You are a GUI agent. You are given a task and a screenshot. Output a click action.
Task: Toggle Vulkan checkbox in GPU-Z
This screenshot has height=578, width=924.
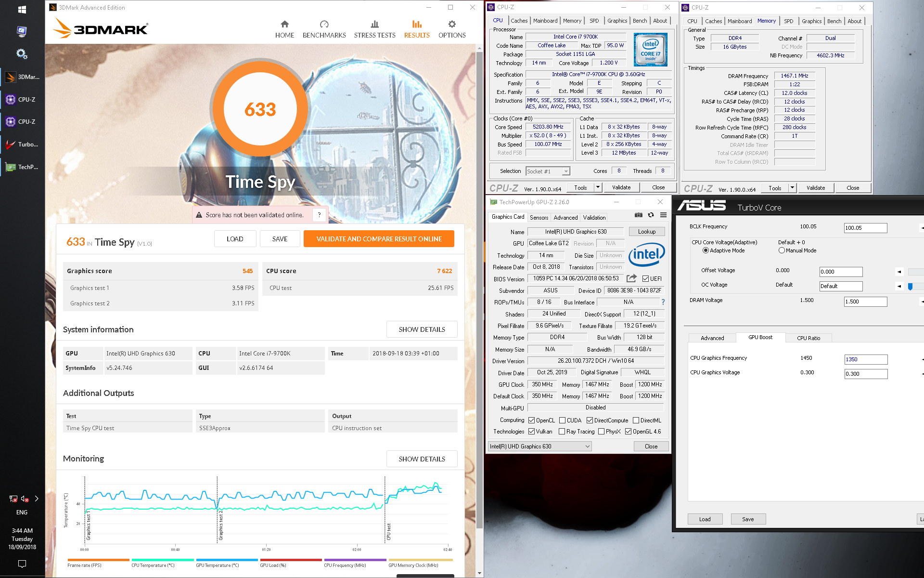(x=531, y=432)
